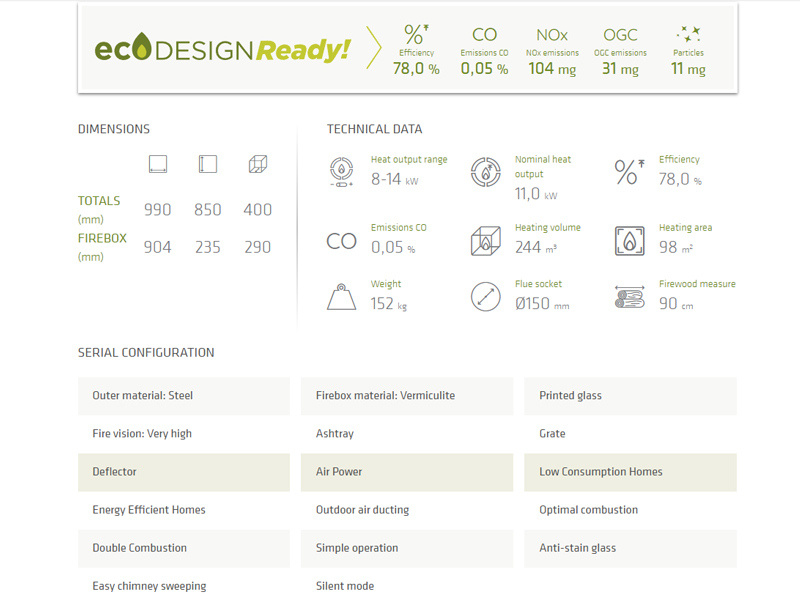Click the Firewood measure logs icon
The image size is (800, 600).
point(630,297)
